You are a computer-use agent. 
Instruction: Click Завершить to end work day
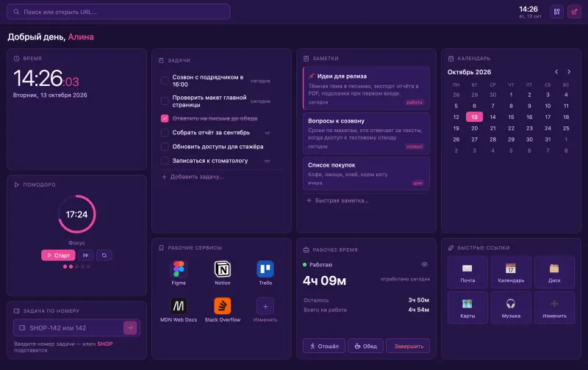point(409,346)
